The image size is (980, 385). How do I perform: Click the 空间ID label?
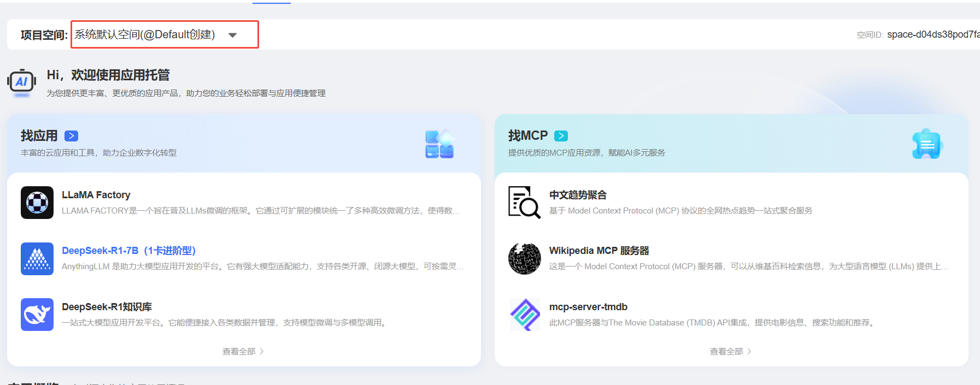pos(870,35)
